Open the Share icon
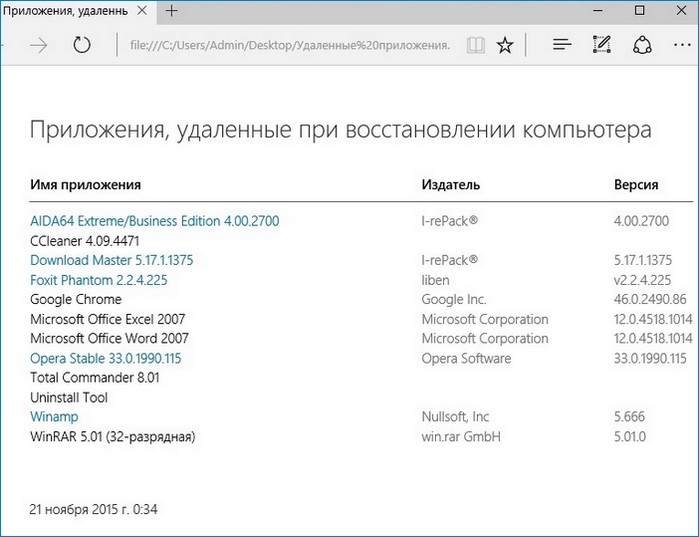Image resolution: width=699 pixels, height=537 pixels. (x=642, y=45)
